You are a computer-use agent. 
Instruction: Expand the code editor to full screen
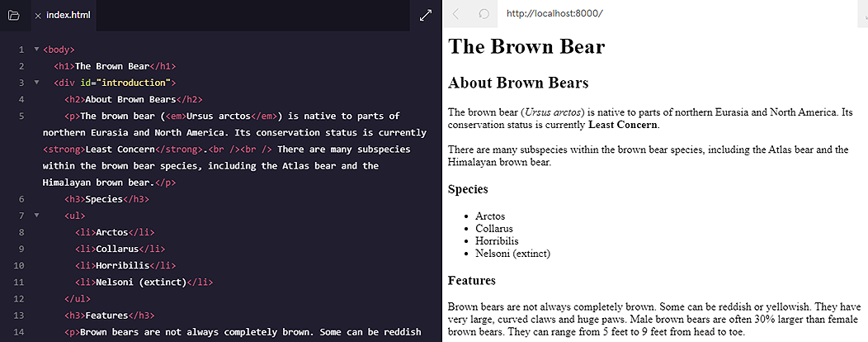[x=425, y=16]
